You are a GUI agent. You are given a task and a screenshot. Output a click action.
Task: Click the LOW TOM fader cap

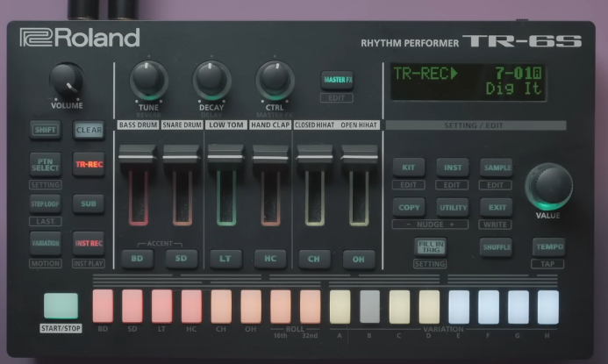[225, 155]
